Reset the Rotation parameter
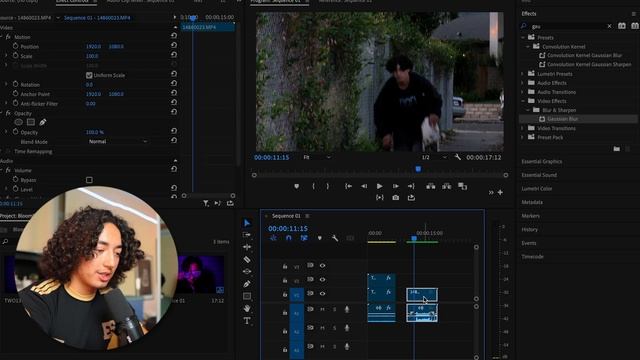The height and width of the screenshot is (360, 640). pyautogui.click(x=174, y=83)
